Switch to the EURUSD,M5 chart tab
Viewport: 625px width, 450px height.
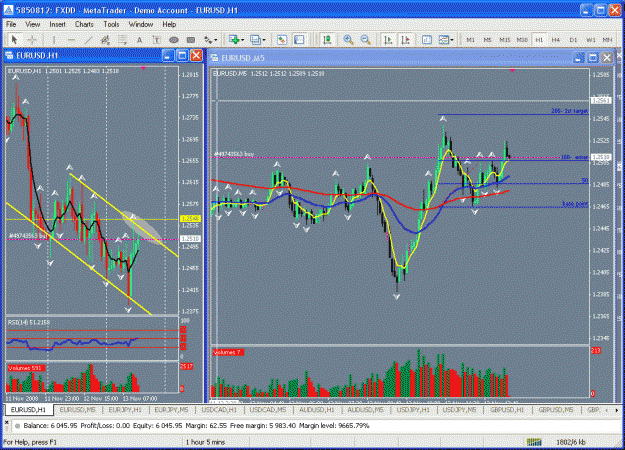(x=77, y=410)
